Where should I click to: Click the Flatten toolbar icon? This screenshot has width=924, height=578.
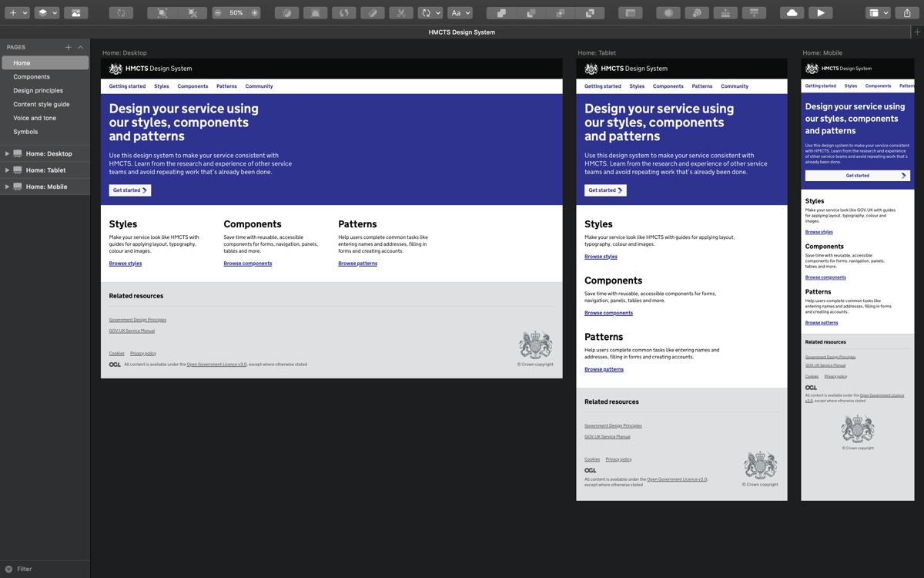click(372, 13)
